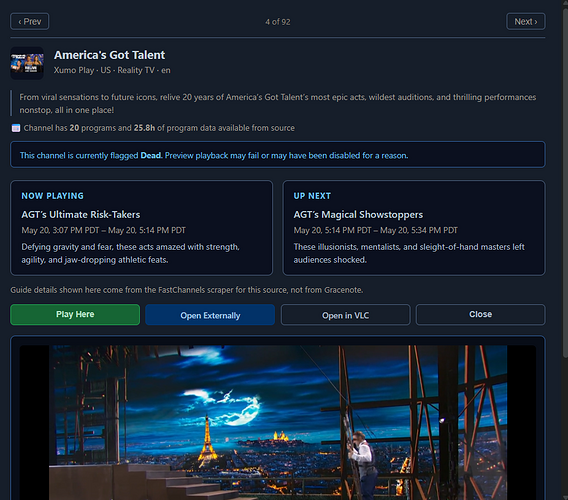
Task: Advance to next channel with Next button
Action: pyautogui.click(x=526, y=22)
